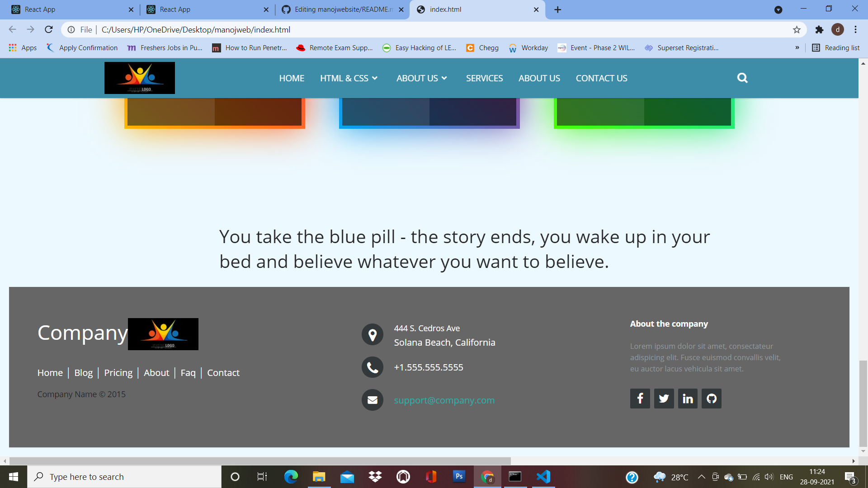This screenshot has width=868, height=488.
Task: Show more bookmarks via double-chevron
Action: coord(797,48)
